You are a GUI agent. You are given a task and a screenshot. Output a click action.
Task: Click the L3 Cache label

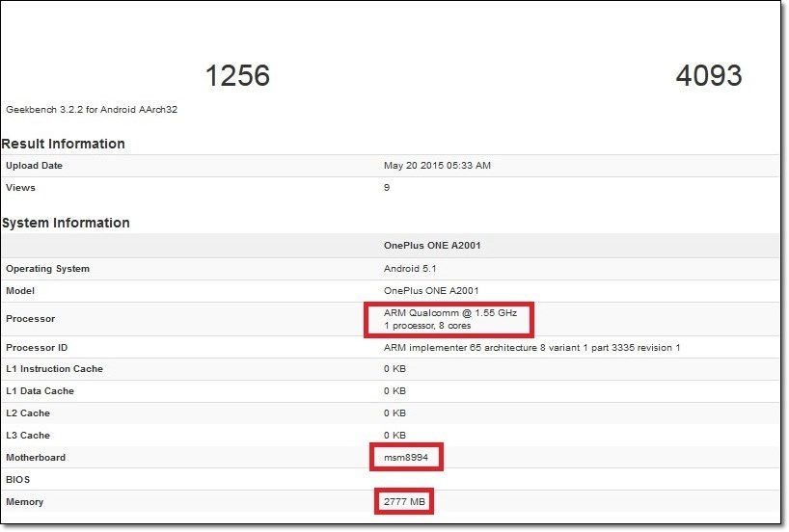tap(28, 435)
